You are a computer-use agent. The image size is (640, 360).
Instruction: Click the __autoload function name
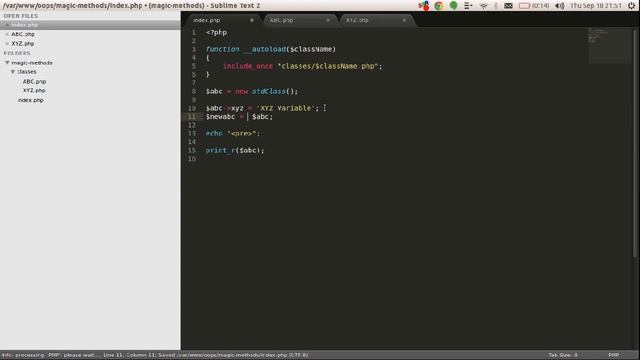click(264, 49)
